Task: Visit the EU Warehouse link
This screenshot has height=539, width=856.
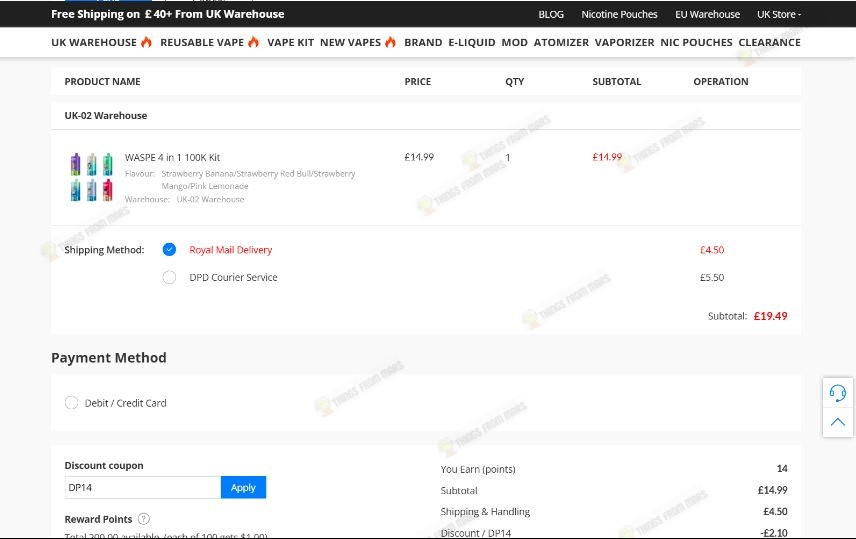Action: pyautogui.click(x=707, y=14)
